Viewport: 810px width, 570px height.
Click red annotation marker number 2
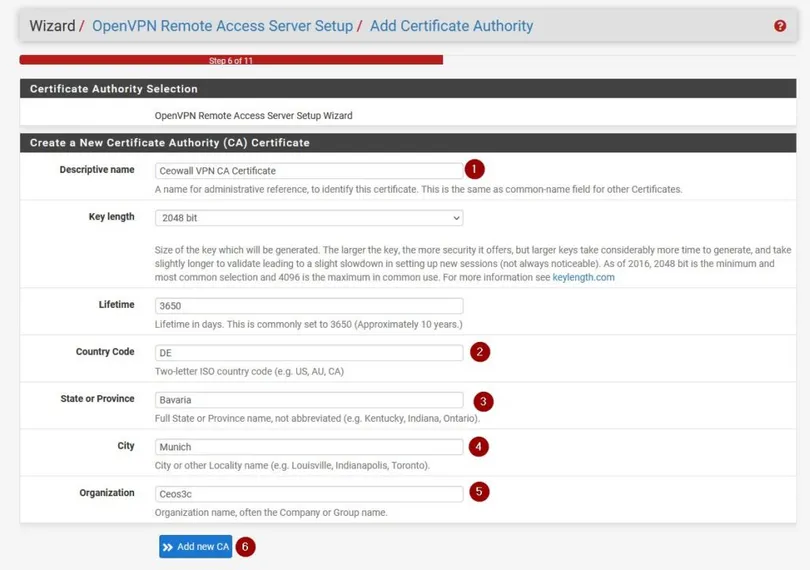pos(481,352)
